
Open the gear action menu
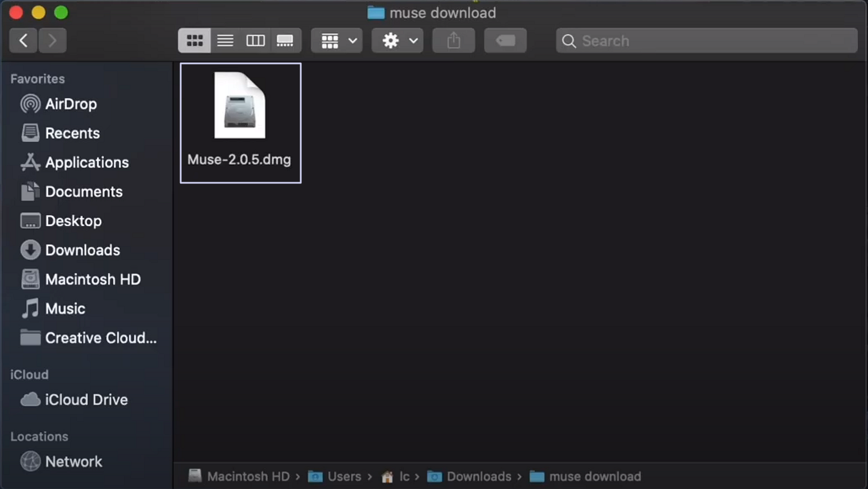tap(397, 40)
